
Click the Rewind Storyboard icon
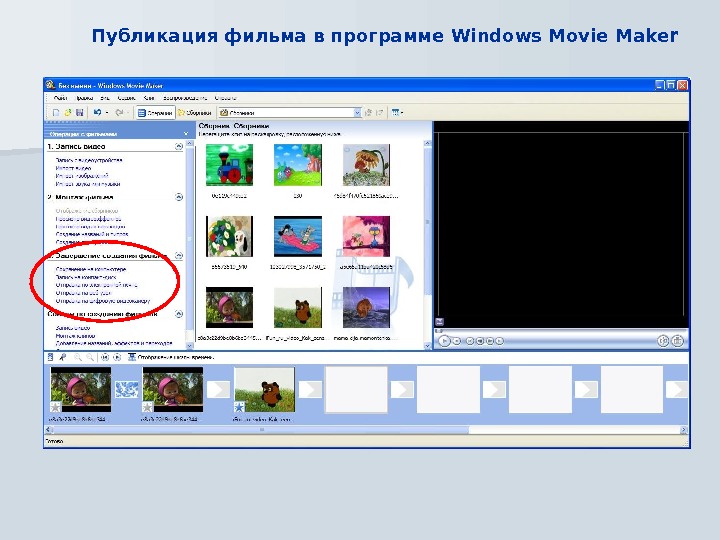point(105,357)
